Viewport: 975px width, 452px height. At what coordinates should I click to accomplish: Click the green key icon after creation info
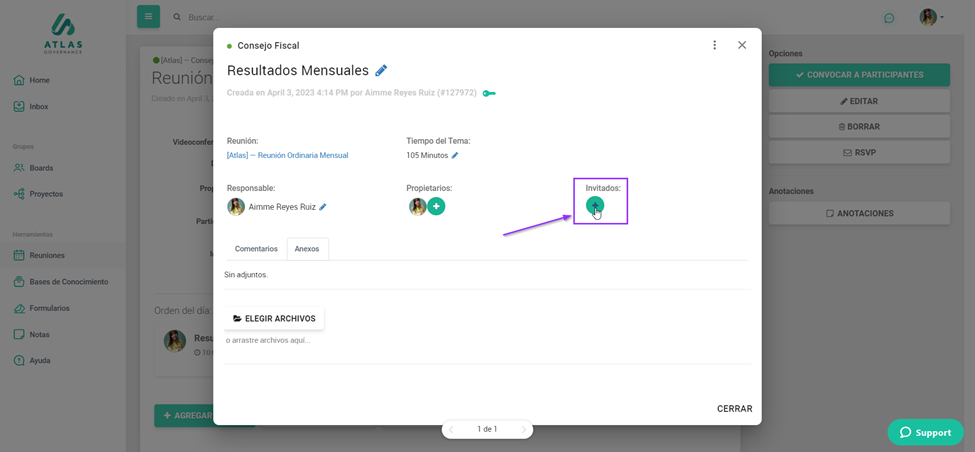click(489, 93)
